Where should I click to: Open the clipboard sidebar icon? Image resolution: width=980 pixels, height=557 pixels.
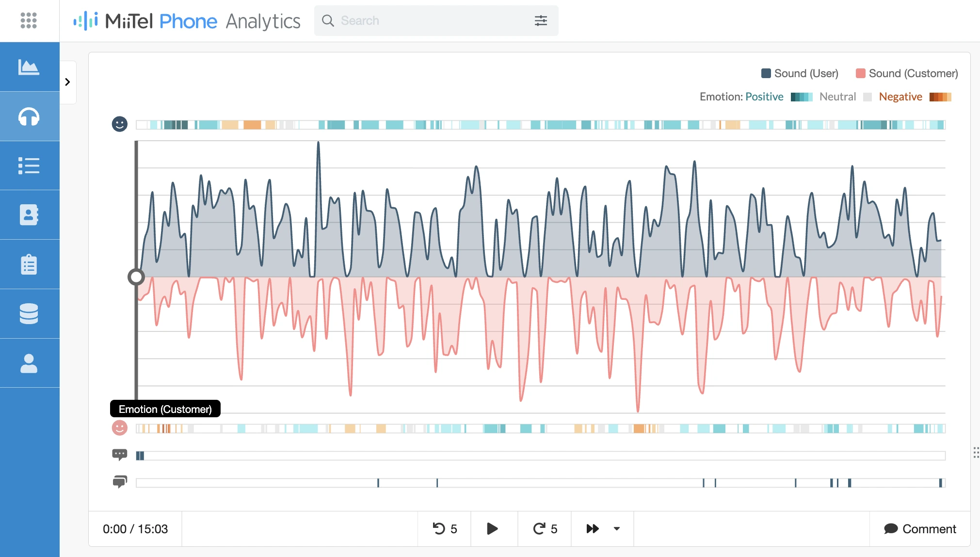tap(29, 264)
